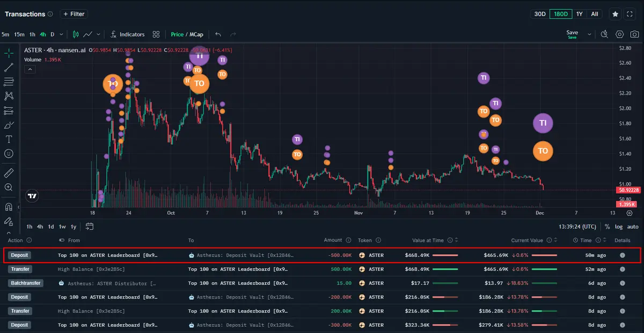Toggle percent scale on price axis

(x=608, y=227)
